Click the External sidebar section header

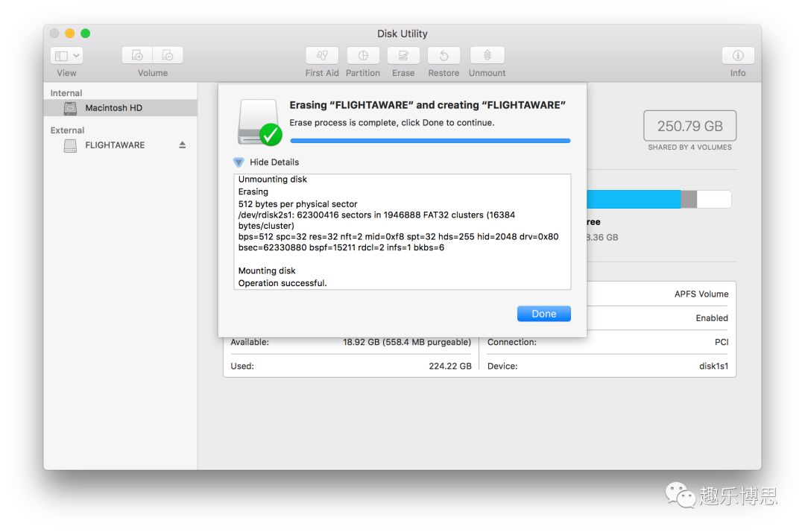point(67,130)
